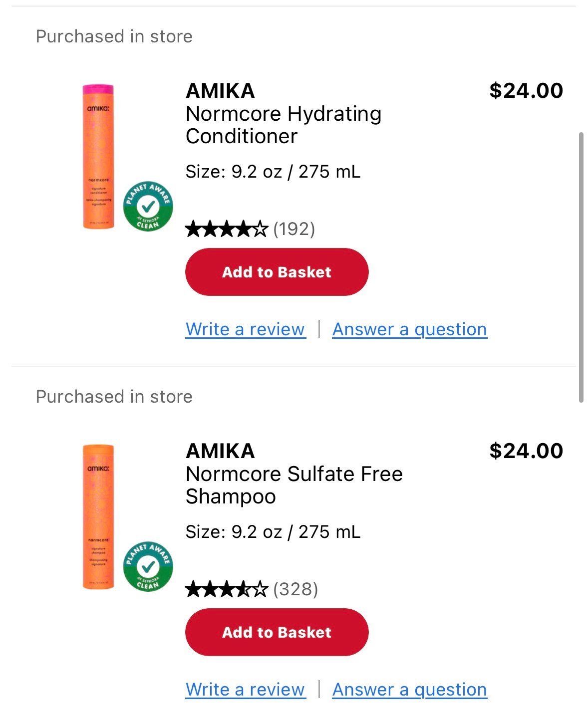Answer a question about the conditioner
The width and height of the screenshot is (588, 724).
click(x=410, y=329)
